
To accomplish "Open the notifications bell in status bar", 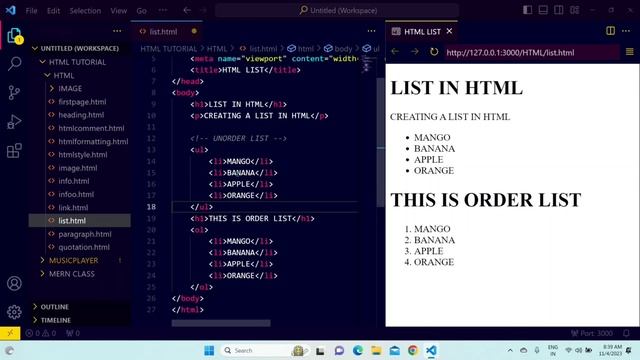I will tap(626, 333).
